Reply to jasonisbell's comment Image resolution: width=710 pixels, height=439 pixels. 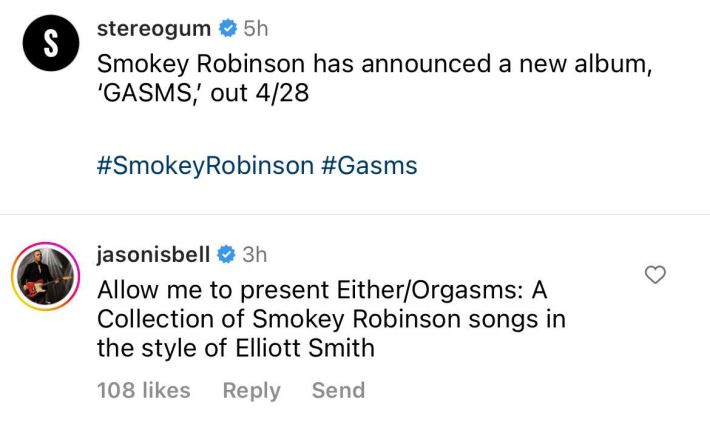(251, 390)
